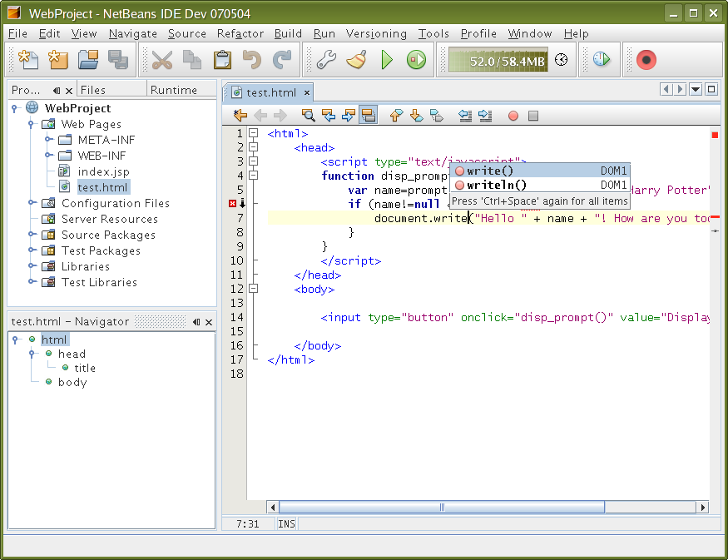Click the editor Forward arrow icon
The height and width of the screenshot is (560, 728).
point(280,115)
